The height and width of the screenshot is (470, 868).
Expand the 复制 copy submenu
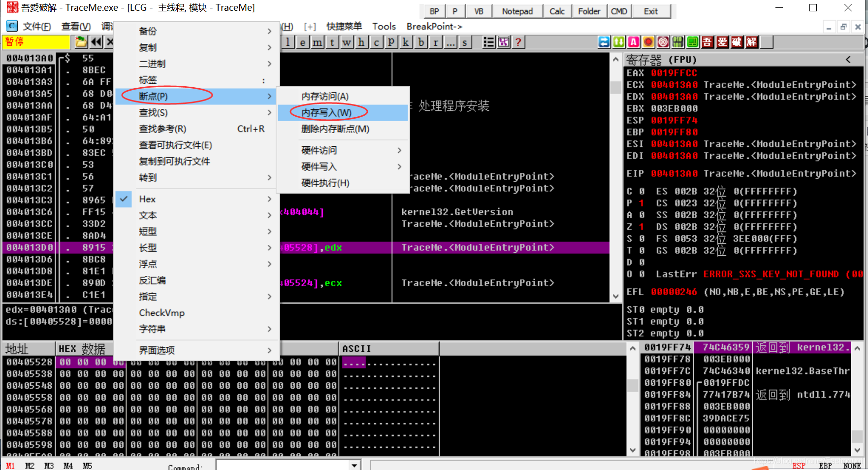tap(197, 48)
